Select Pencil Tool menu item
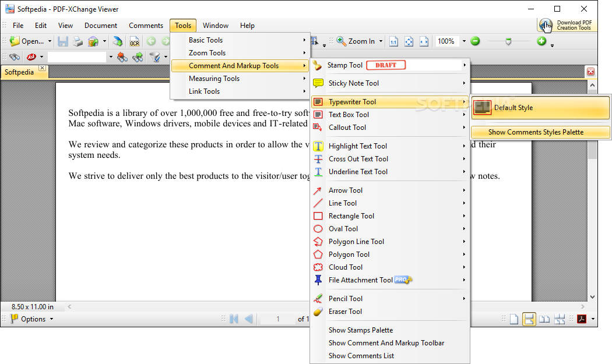 pyautogui.click(x=389, y=298)
